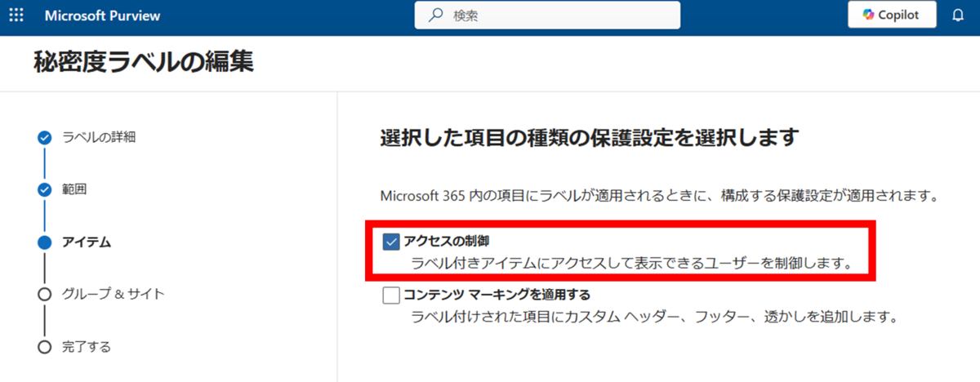Check コンテンツ マーキングを適用する checkbox

391,294
